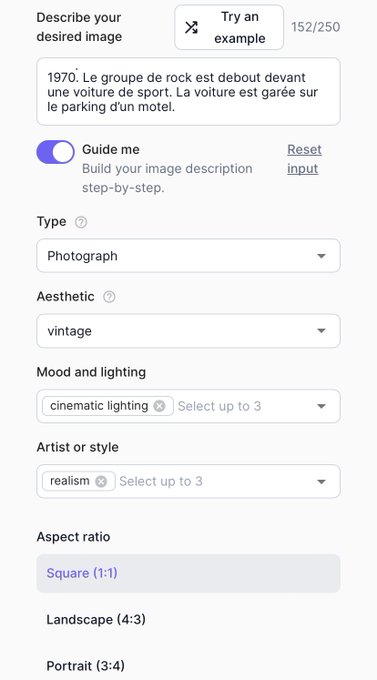Screen dimensions: 377x680
Task: Remove the realism style tag
Action: coord(101,481)
